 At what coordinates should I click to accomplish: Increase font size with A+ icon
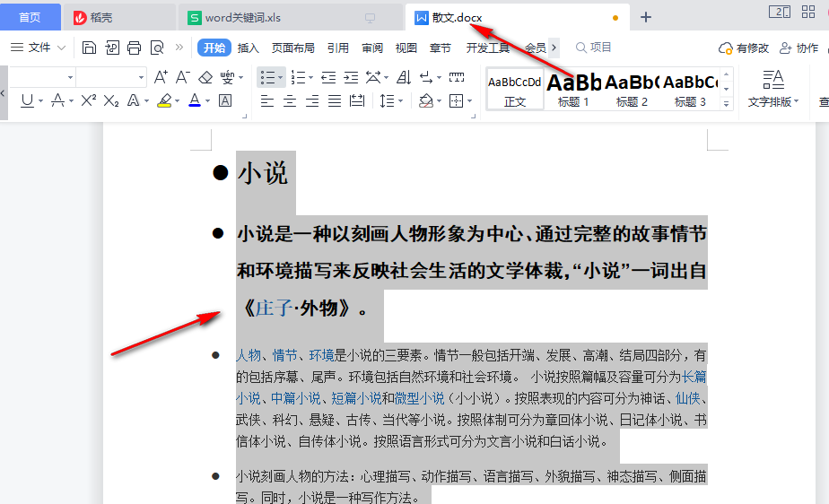[161, 78]
